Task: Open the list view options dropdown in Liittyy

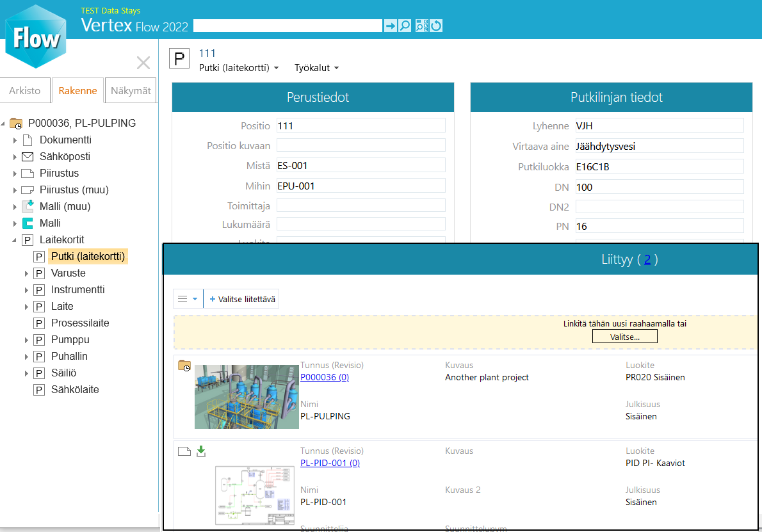Action: (188, 299)
